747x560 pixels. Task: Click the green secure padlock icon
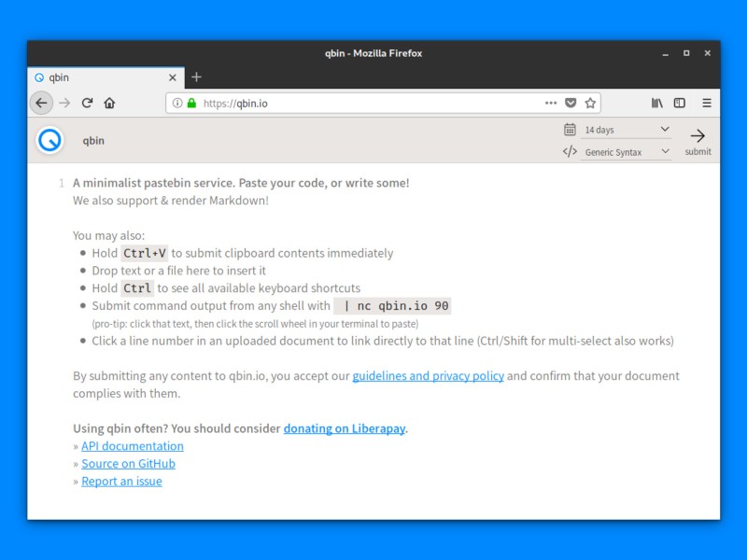191,103
